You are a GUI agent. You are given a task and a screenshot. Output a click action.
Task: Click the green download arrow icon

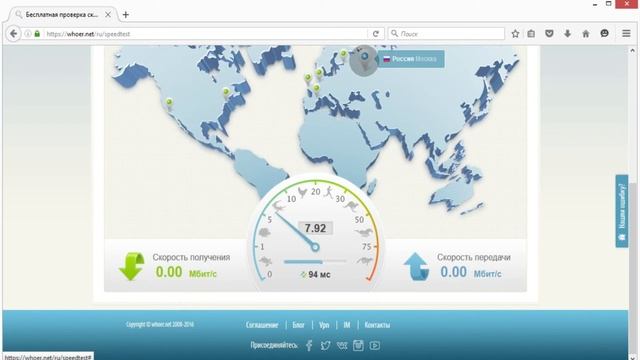tap(132, 266)
